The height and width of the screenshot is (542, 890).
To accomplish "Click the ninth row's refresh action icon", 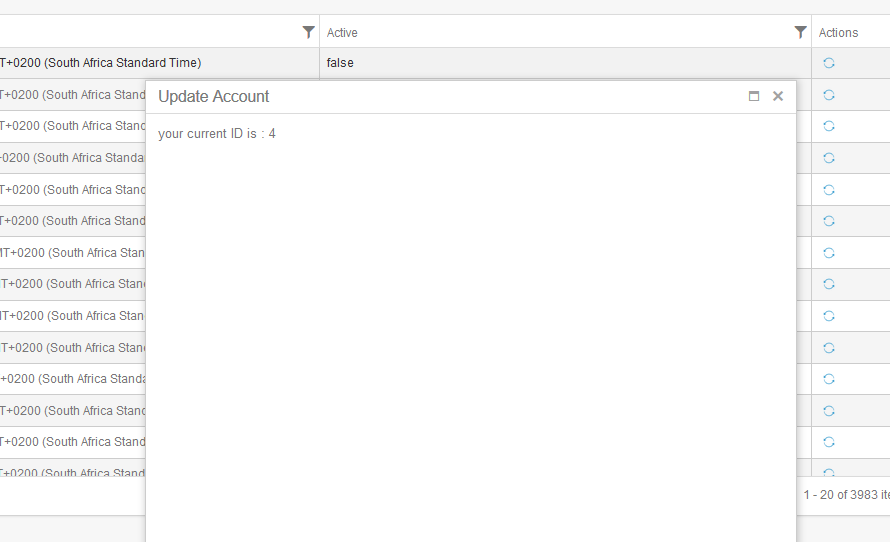I will pos(829,316).
